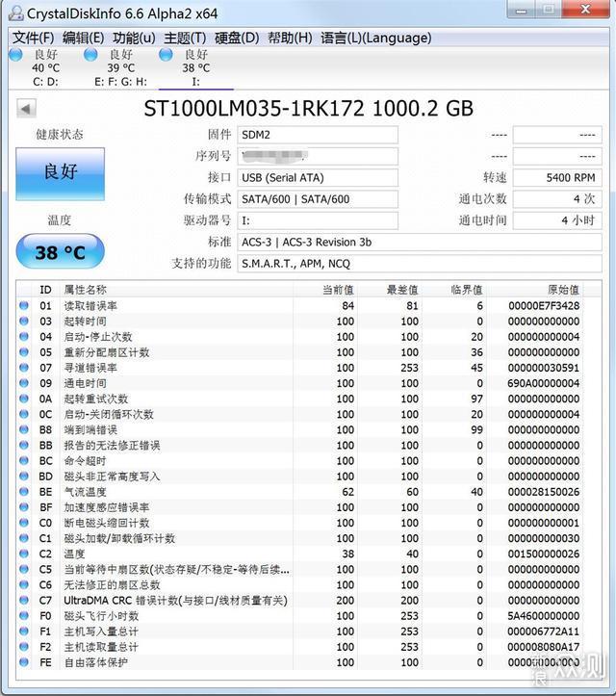The height and width of the screenshot is (696, 616).
Task: Click the status dot for attribute 09
Action: pos(24,383)
